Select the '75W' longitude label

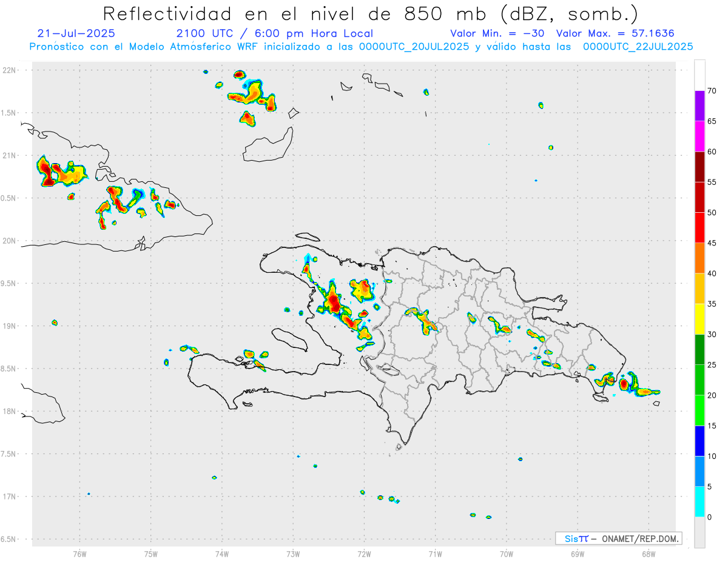[x=151, y=554]
